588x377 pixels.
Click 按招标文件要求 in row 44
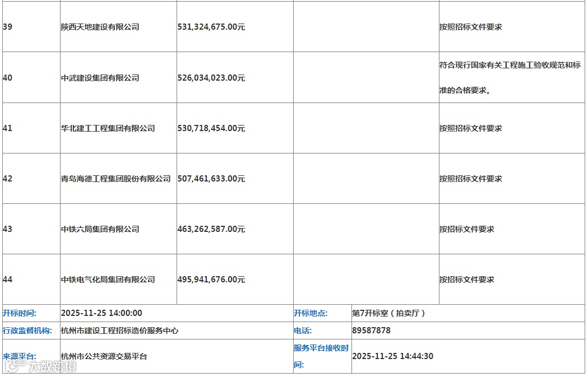pos(467,280)
